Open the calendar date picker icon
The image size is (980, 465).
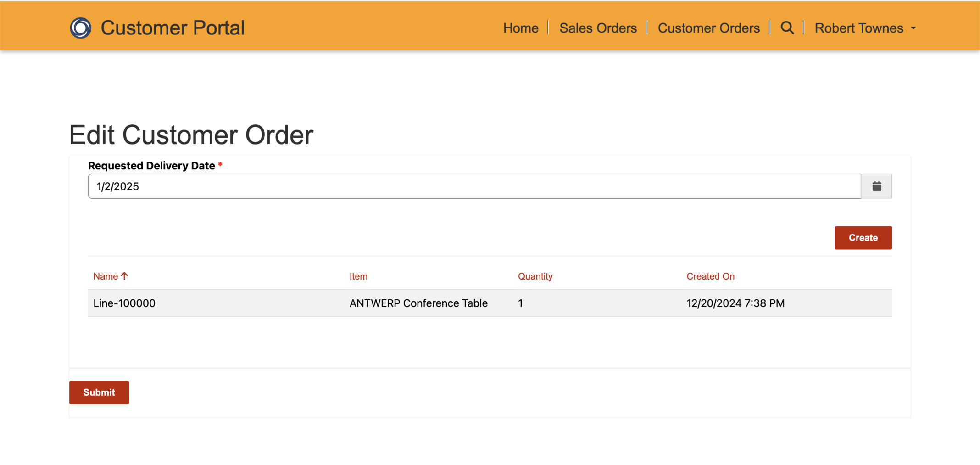pos(876,186)
